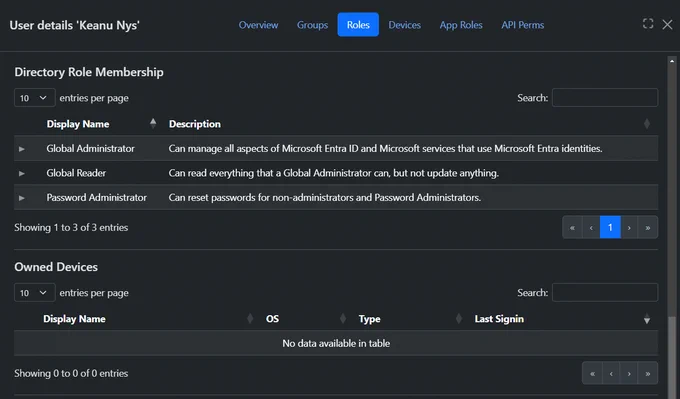
Task: Click the vertical scrollbar thumb
Action: (672, 356)
